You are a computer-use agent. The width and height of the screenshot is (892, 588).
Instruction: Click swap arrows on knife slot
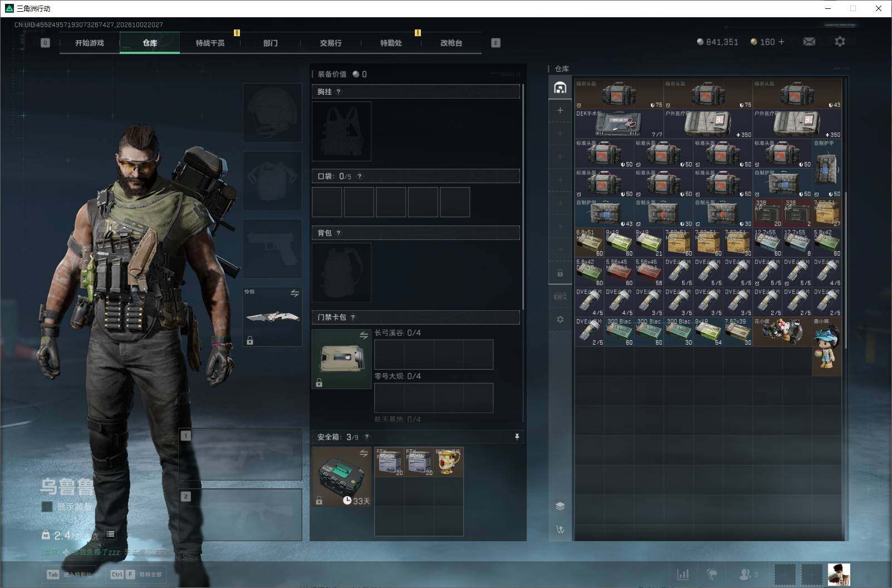(x=295, y=293)
